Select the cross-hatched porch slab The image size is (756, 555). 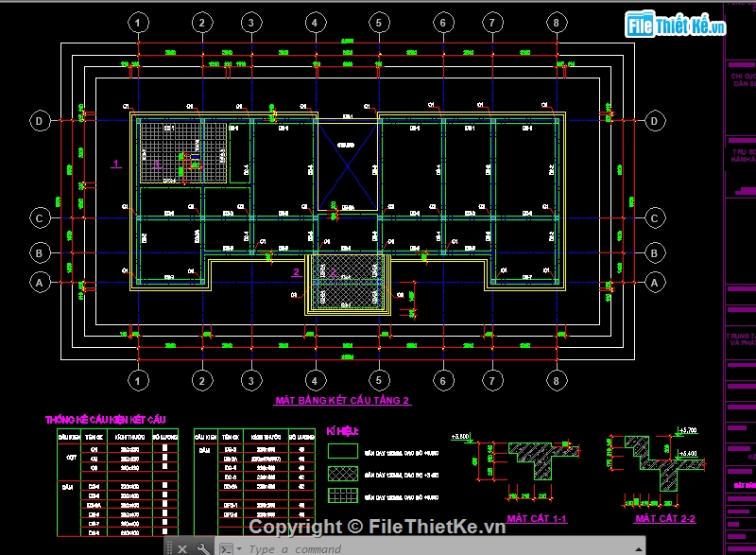point(347,282)
